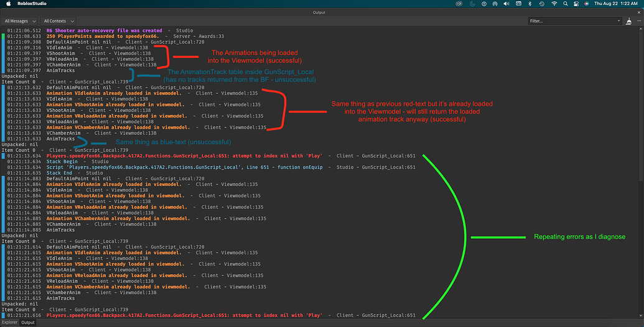The width and height of the screenshot is (644, 327).
Task: Open Creative Cloud from the menu bar
Action: point(459,4)
